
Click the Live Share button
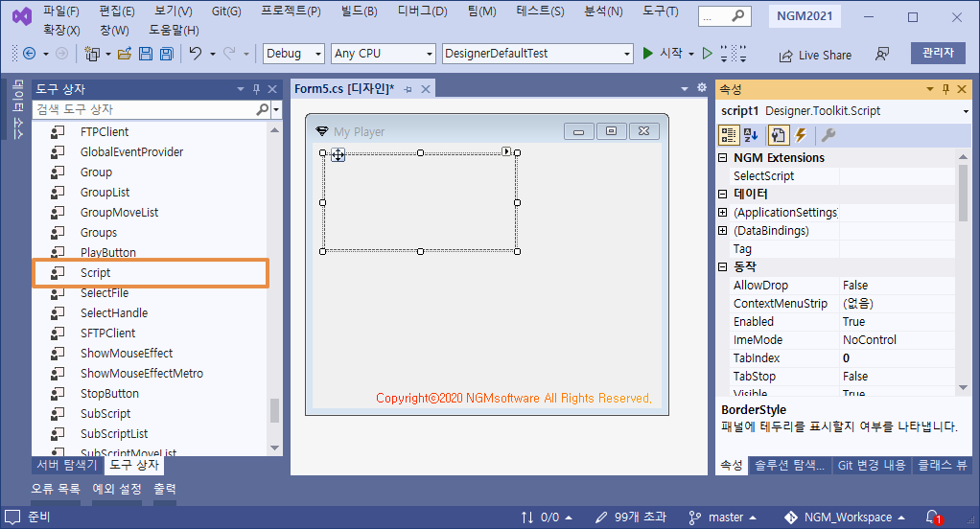[x=815, y=55]
